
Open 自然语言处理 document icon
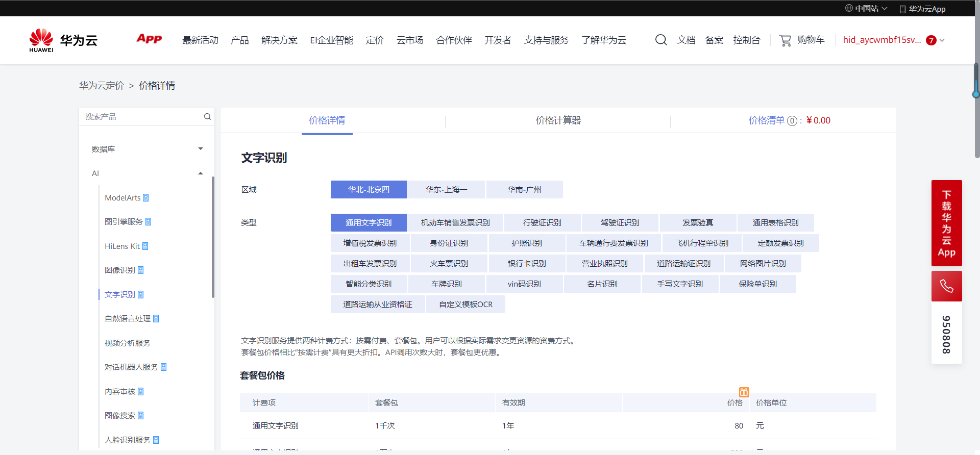(x=156, y=318)
